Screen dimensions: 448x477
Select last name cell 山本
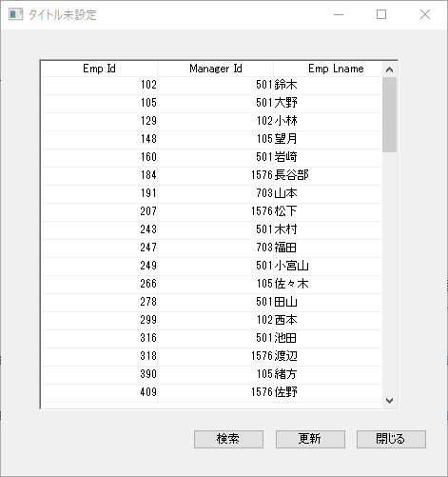pyautogui.click(x=328, y=193)
